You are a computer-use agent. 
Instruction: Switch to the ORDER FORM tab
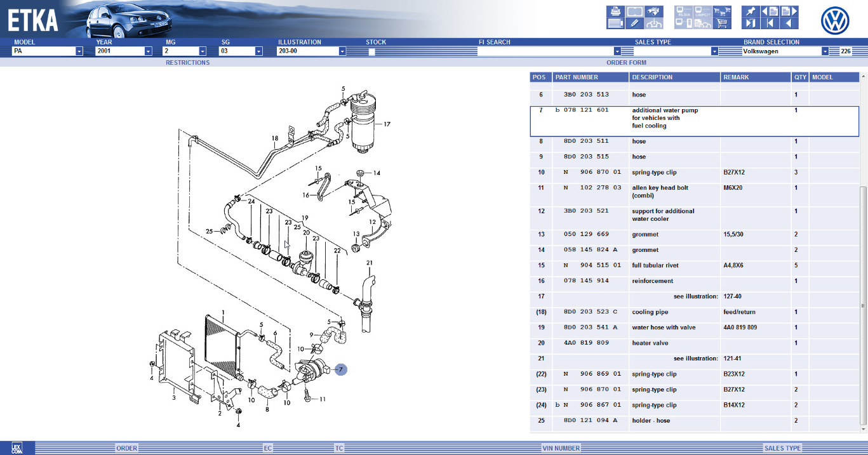pyautogui.click(x=626, y=63)
